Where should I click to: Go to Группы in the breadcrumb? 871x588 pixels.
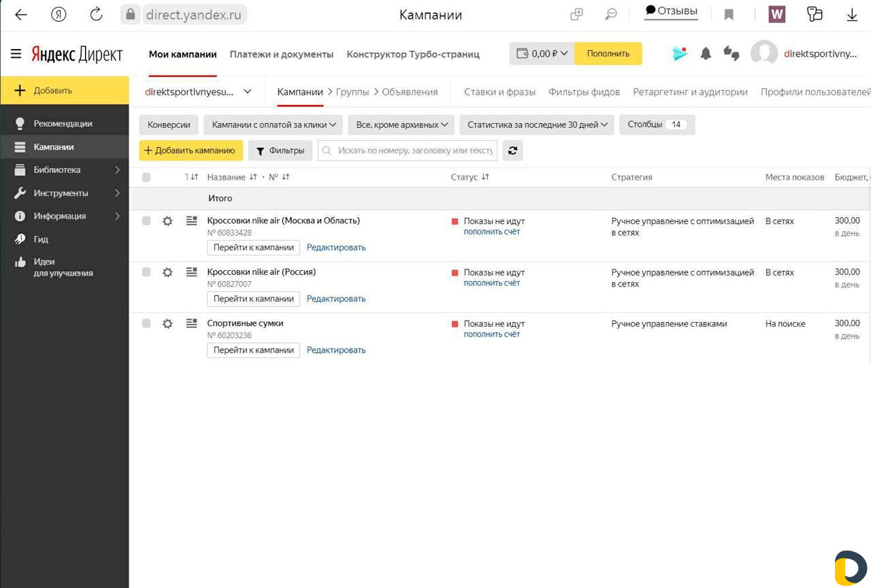(x=352, y=92)
